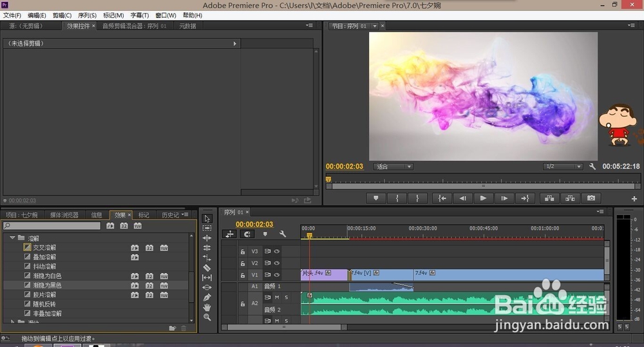Image resolution: width=644 pixels, height=347 pixels.
Task: Open effect controls panel menu
Action: pos(309,26)
